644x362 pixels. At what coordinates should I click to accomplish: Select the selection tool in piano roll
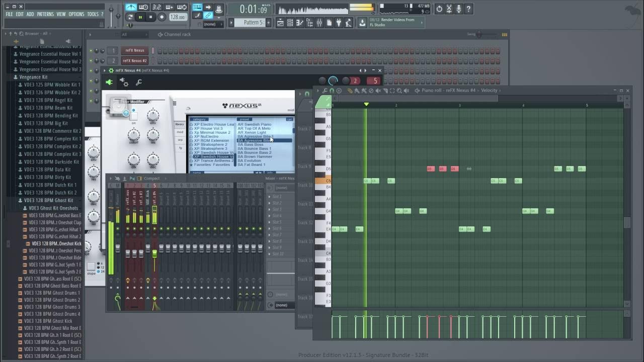[x=392, y=90]
